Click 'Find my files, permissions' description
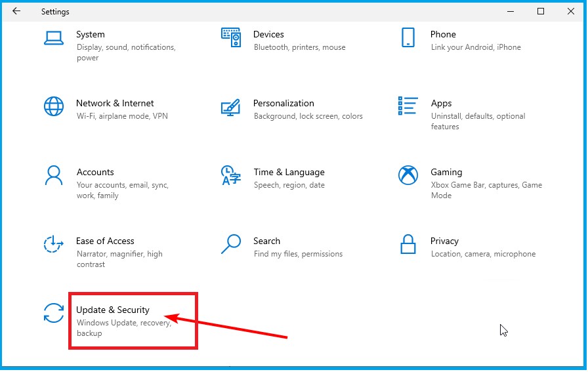 click(x=298, y=255)
